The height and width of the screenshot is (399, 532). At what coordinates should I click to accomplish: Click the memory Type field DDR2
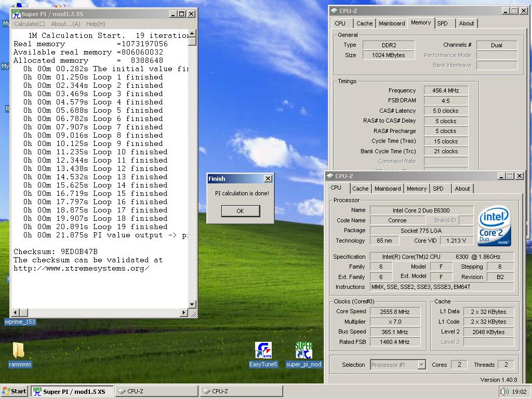point(389,45)
